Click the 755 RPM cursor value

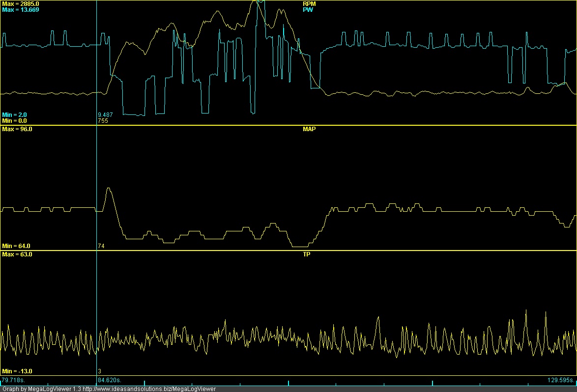click(x=103, y=120)
